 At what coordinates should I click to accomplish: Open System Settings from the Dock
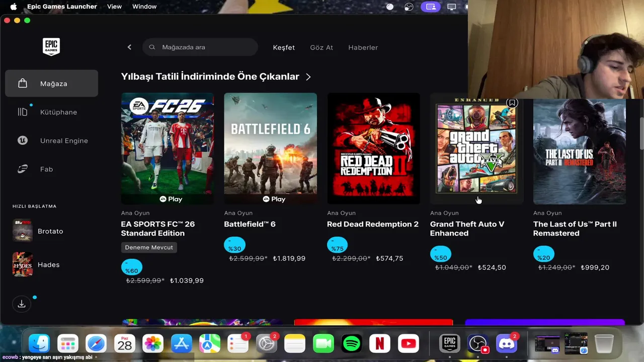[267, 344]
